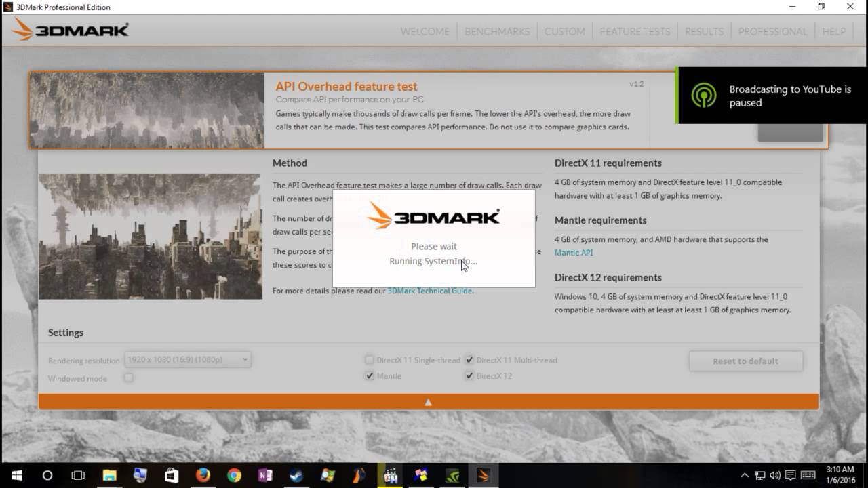This screenshot has height=488, width=868.
Task: Open the PROFESSIONAL tab
Action: (773, 31)
